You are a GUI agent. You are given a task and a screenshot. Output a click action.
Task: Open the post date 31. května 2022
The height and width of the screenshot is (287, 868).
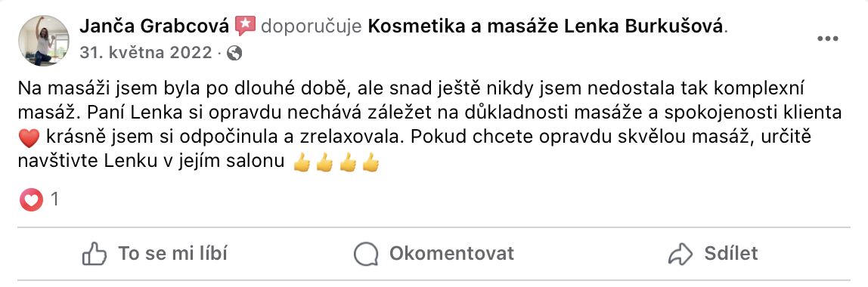point(146,53)
